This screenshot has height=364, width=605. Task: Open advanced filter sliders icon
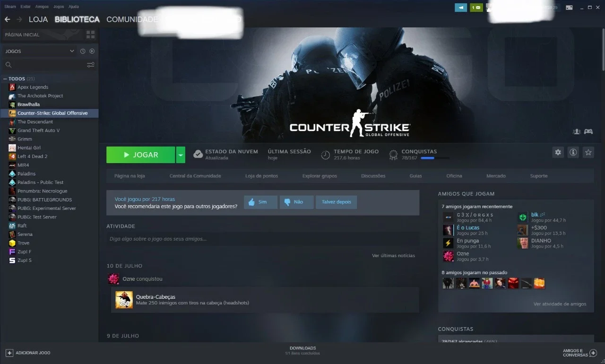pyautogui.click(x=91, y=65)
